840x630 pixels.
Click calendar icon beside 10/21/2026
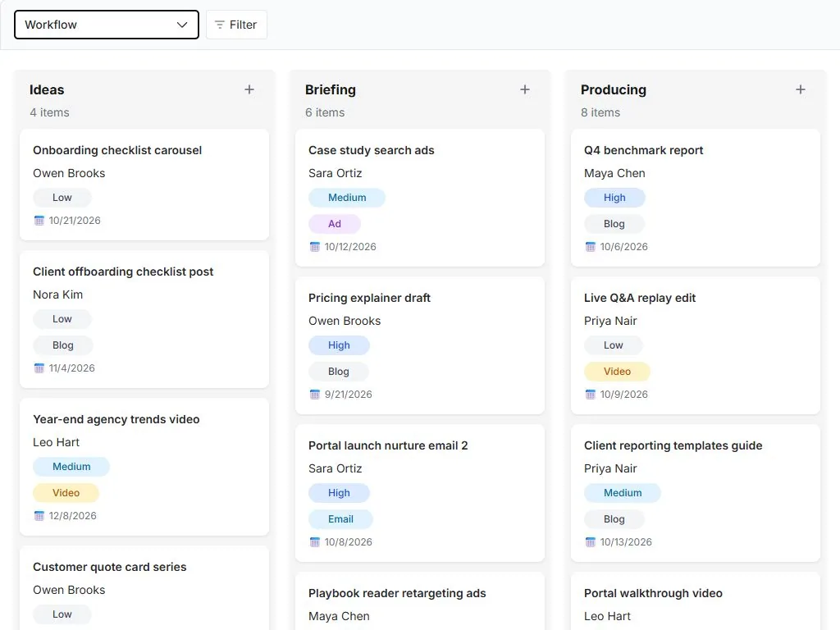(39, 220)
